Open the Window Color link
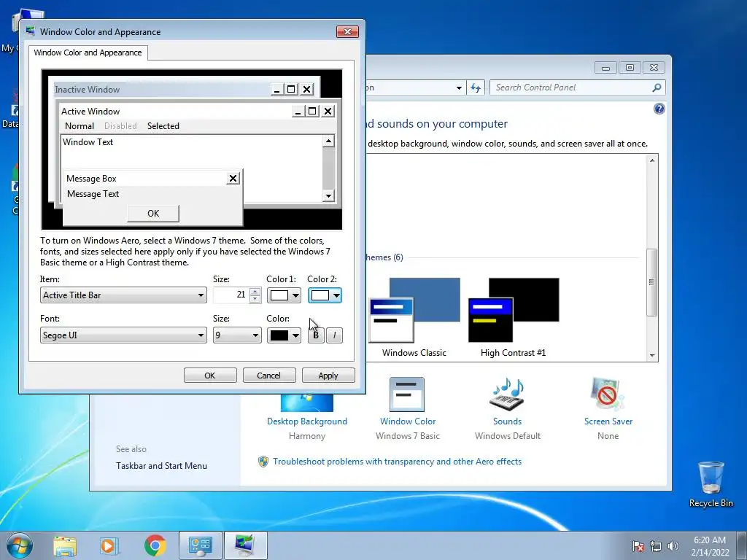The height and width of the screenshot is (560, 747). pos(408,421)
